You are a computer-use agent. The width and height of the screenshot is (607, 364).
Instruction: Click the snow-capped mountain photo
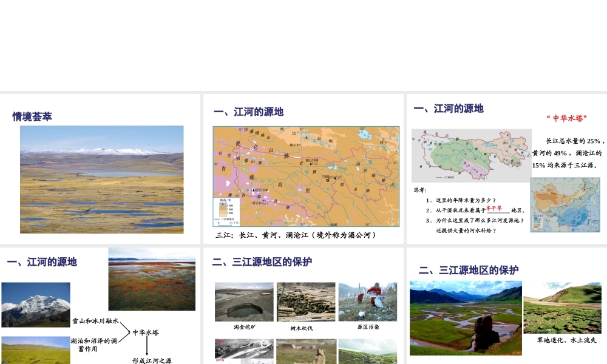coord(36,305)
